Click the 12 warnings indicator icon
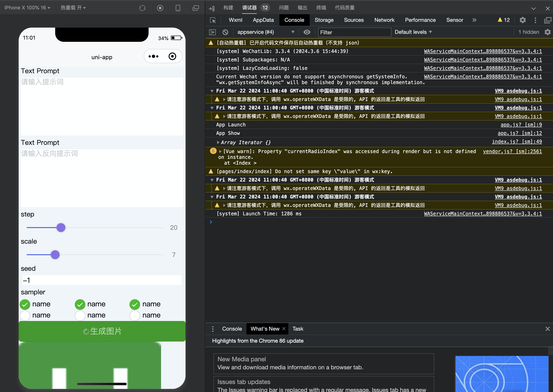 coord(504,20)
